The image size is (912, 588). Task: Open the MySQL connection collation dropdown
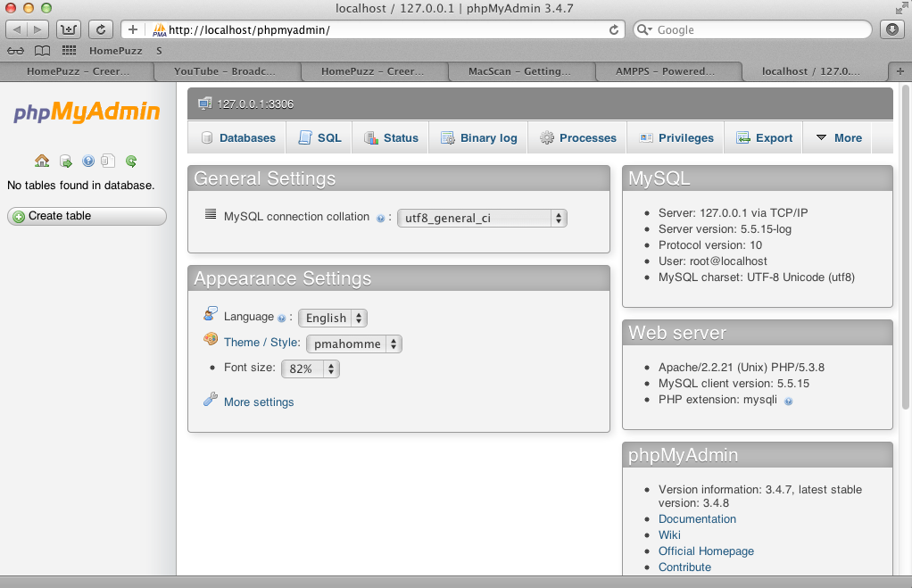pos(482,218)
